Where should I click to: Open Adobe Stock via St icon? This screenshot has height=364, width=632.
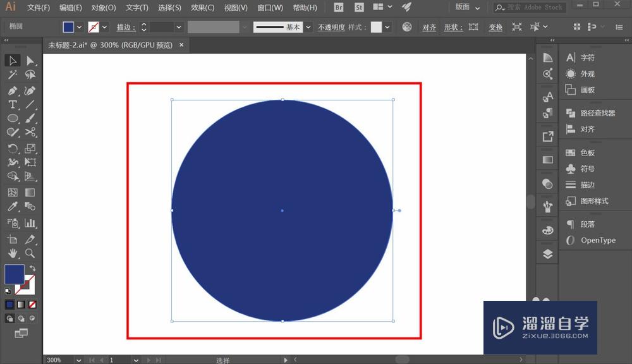pyautogui.click(x=359, y=7)
